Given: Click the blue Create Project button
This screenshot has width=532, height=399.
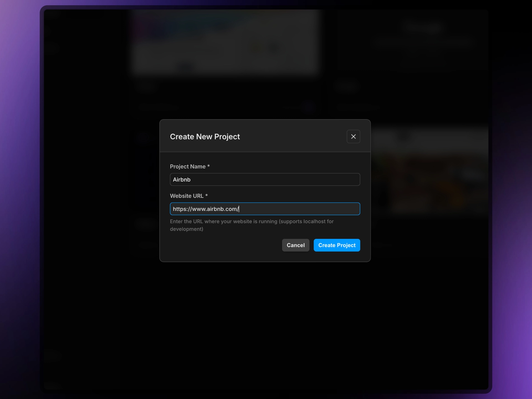Looking at the screenshot, I should (337, 245).
